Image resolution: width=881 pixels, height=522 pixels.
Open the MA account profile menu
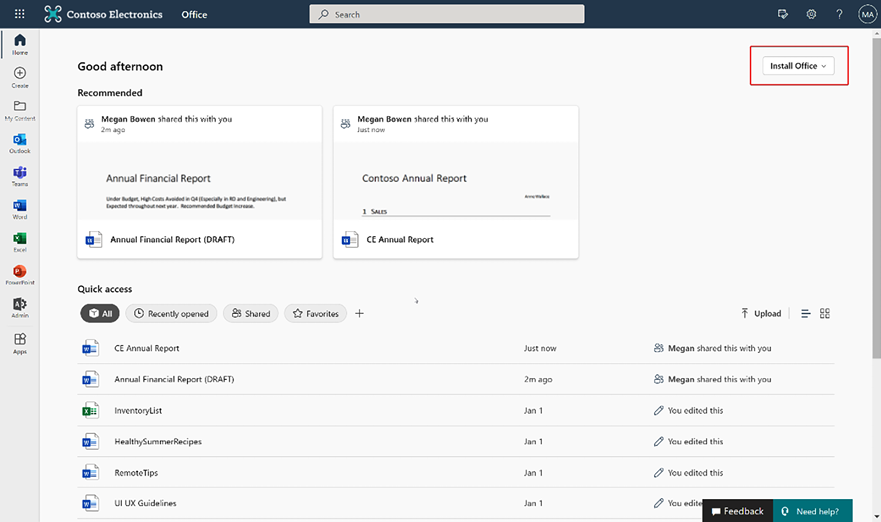click(868, 14)
